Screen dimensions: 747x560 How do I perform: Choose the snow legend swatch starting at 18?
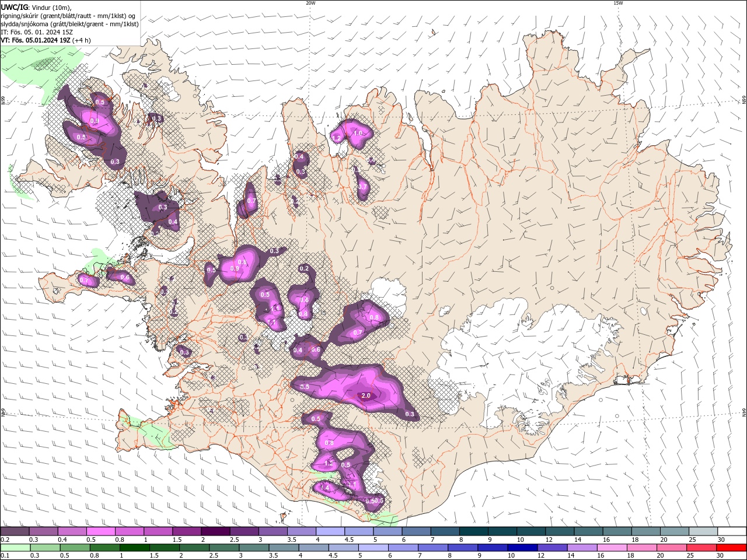click(x=645, y=531)
